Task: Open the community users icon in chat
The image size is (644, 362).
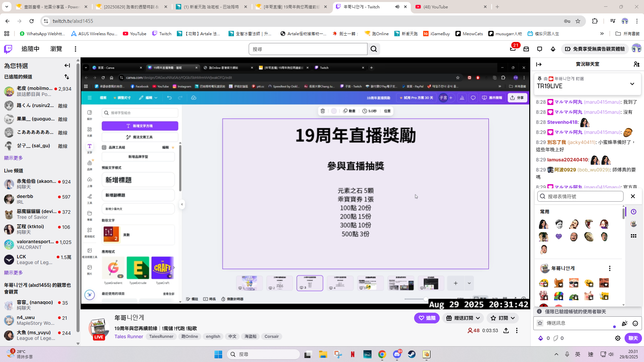Action: coord(636,64)
